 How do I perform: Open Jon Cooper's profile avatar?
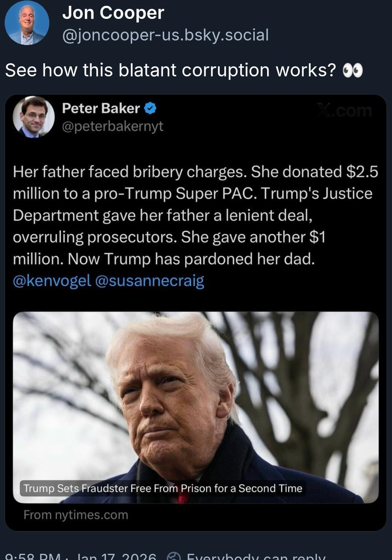(x=27, y=23)
